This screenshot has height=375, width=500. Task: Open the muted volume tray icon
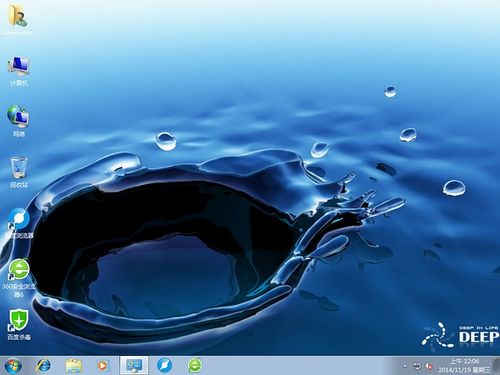(428, 366)
